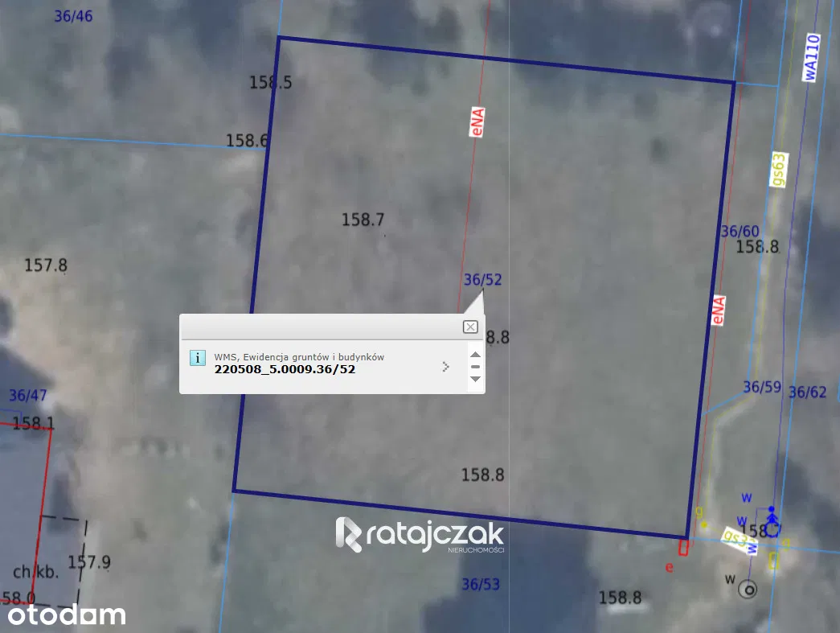Select parcel label 36/53
The height and width of the screenshot is (633, 840).
(481, 584)
